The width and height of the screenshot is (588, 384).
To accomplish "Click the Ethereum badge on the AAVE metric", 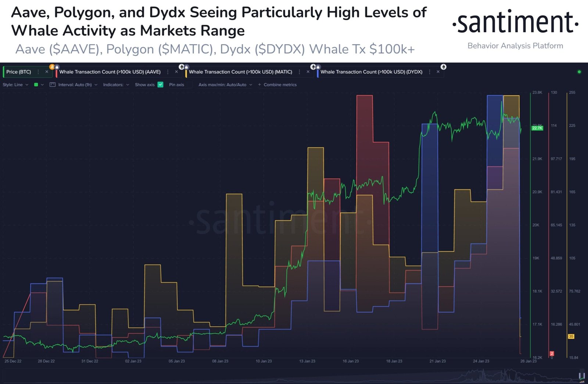I will tap(181, 67).
